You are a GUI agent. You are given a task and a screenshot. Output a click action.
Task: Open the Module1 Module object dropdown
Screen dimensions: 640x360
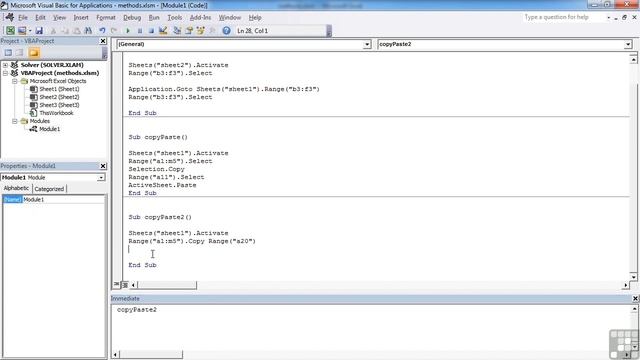(x=101, y=178)
